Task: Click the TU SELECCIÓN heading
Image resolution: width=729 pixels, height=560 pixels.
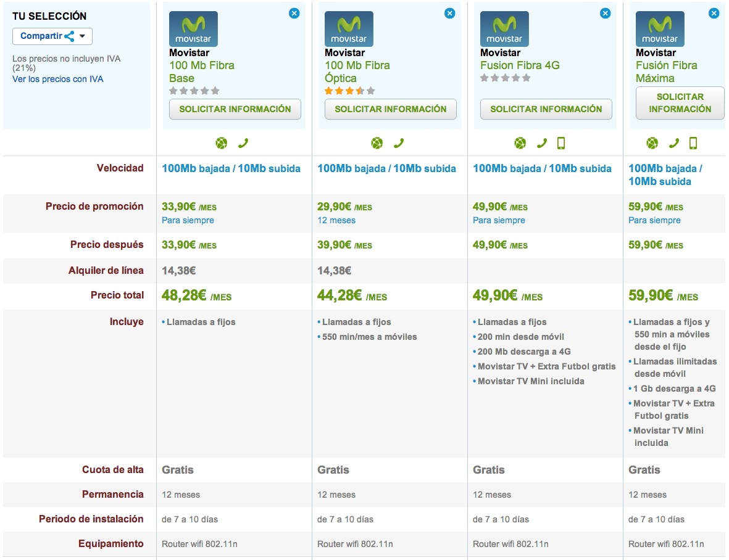Action: click(x=49, y=16)
